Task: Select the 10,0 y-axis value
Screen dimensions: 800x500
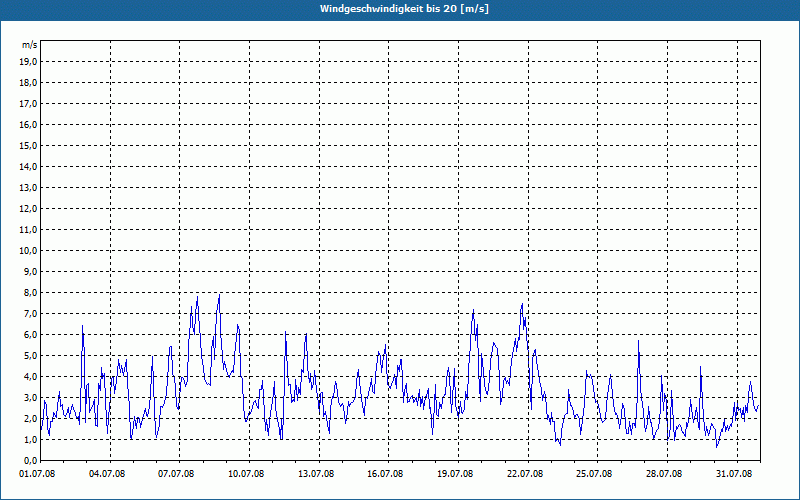Action: (29, 251)
